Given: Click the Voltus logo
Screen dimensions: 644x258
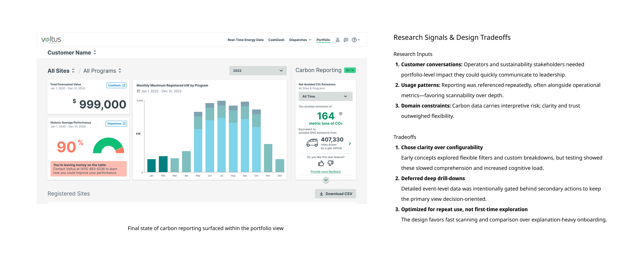Looking at the screenshot, I should [51, 40].
